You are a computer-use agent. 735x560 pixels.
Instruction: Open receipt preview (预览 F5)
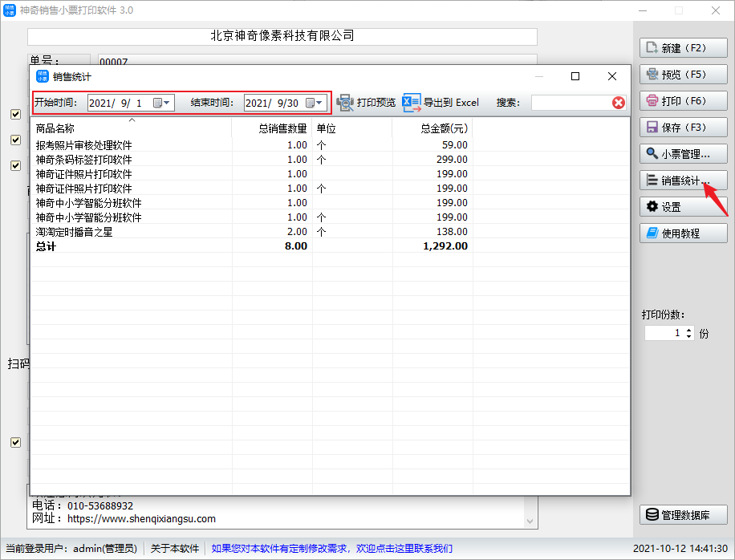pyautogui.click(x=683, y=75)
